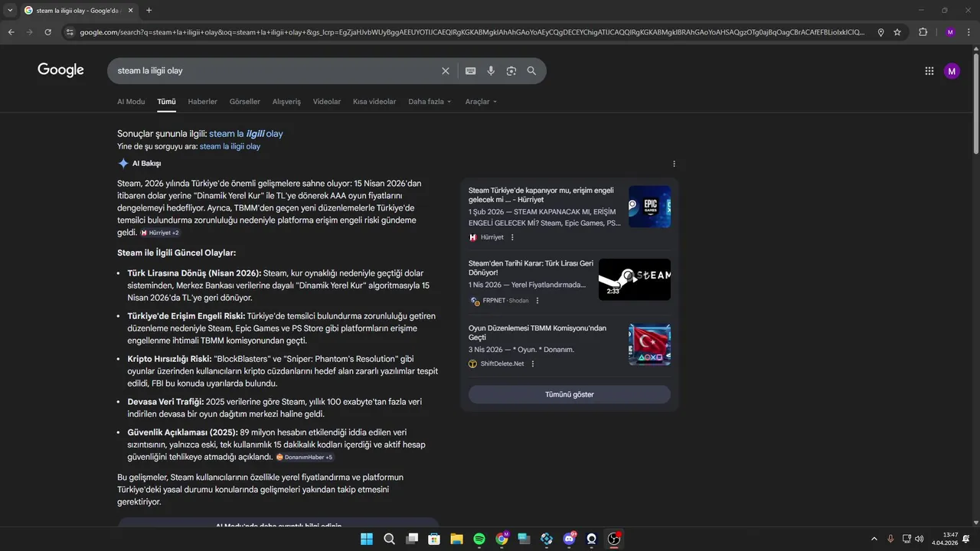Clear the search box with the X icon

tap(446, 70)
